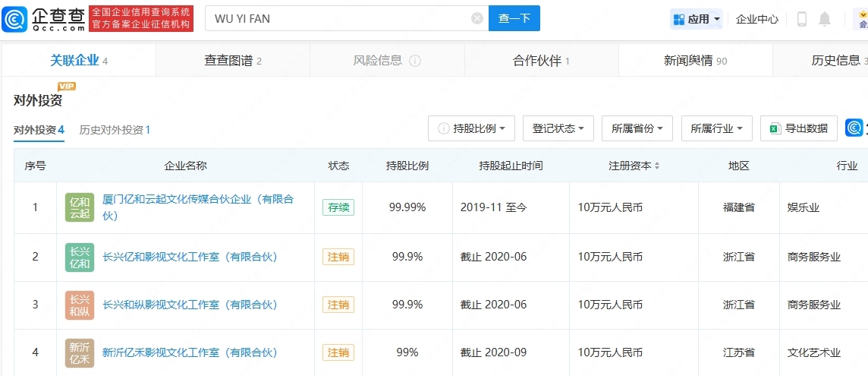The width and height of the screenshot is (868, 376).
Task: Open 新沂亿禾影视文化工作室 link
Action: [190, 352]
